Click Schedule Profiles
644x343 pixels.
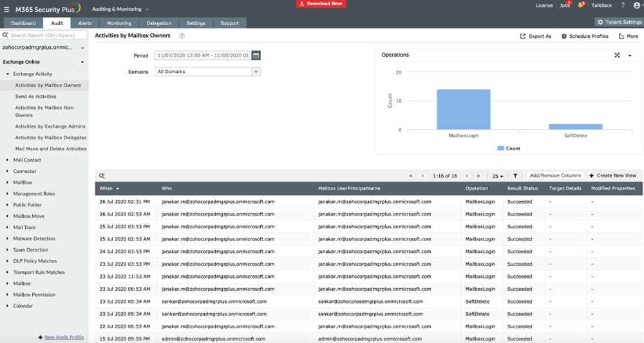pyautogui.click(x=585, y=36)
